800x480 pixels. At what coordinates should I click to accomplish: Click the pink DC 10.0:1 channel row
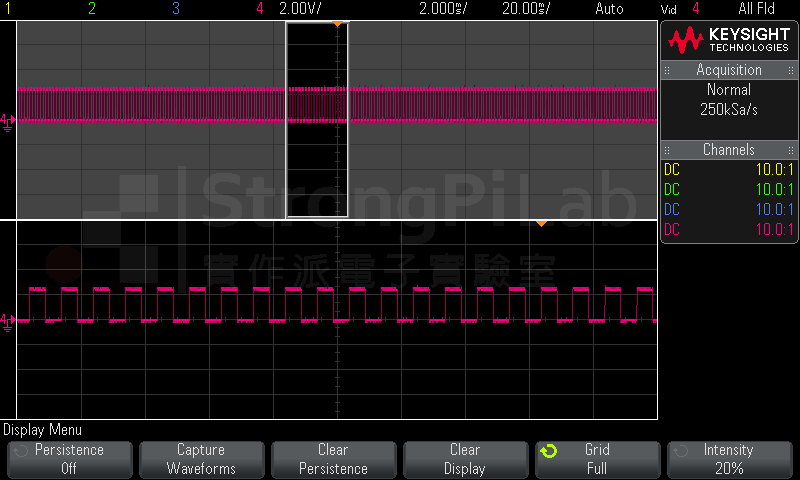coord(729,229)
